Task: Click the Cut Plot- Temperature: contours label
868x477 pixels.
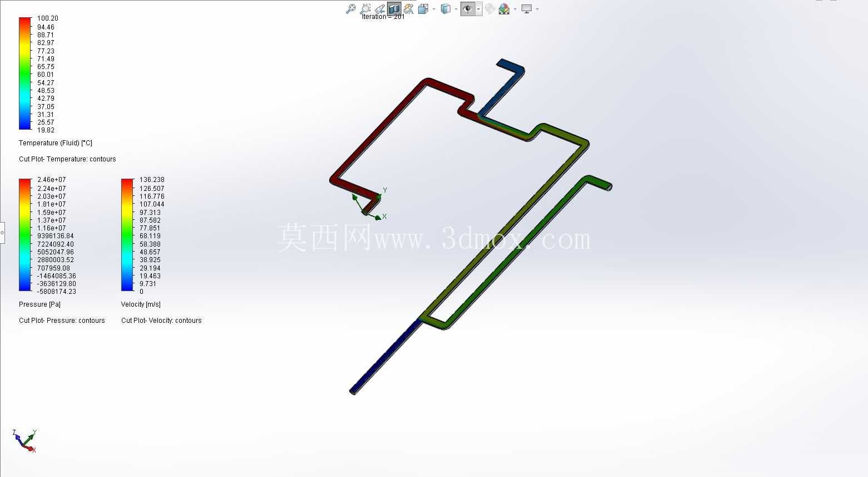Action: tap(67, 159)
